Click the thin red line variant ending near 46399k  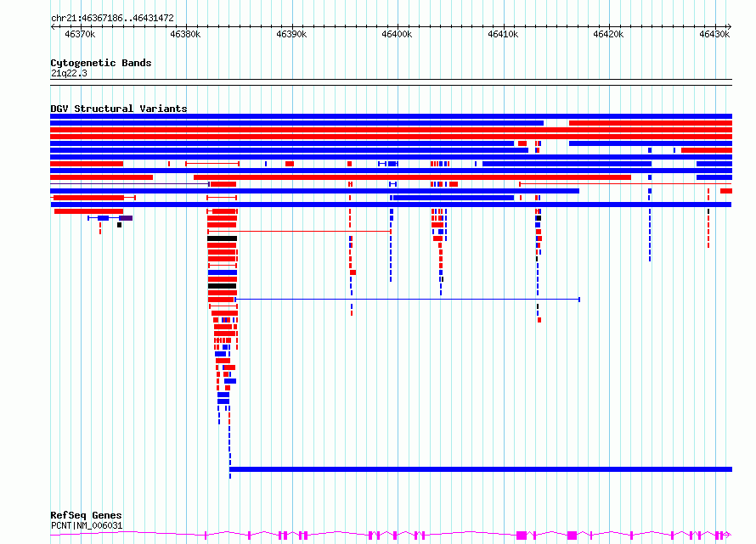(x=299, y=232)
